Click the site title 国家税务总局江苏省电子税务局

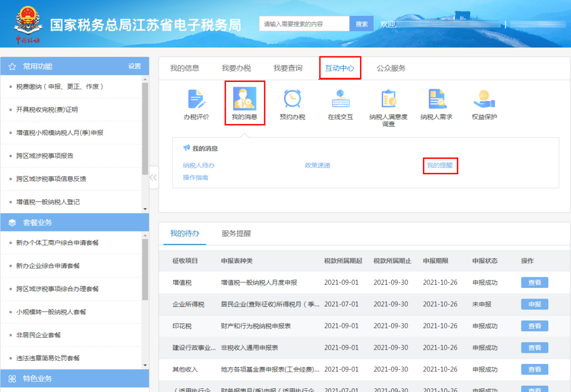click(146, 25)
